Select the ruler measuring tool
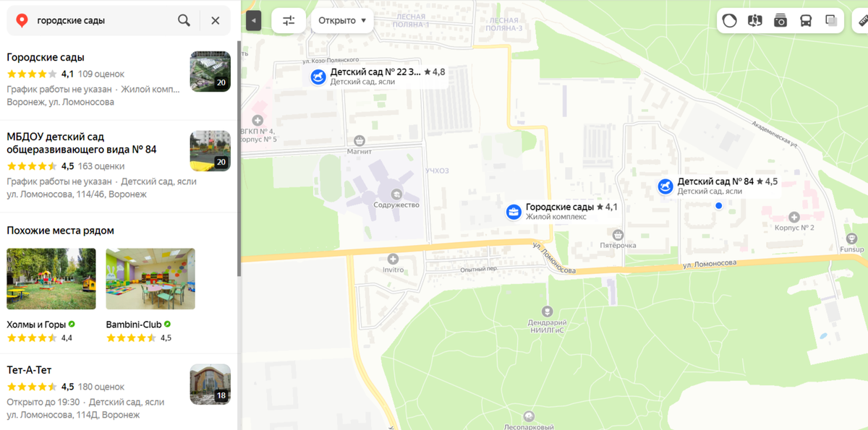Image resolution: width=868 pixels, height=430 pixels. (x=862, y=20)
